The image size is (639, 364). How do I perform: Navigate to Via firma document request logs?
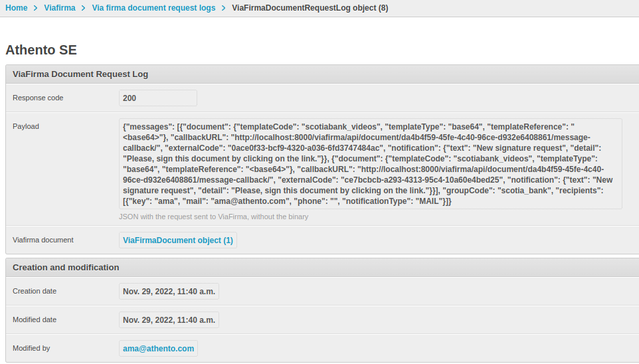click(x=153, y=8)
